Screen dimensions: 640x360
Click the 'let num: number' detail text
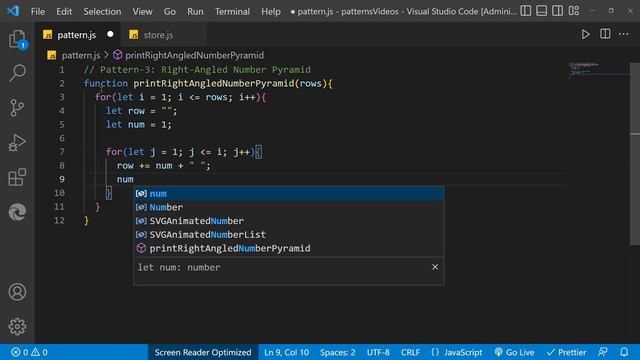point(179,267)
